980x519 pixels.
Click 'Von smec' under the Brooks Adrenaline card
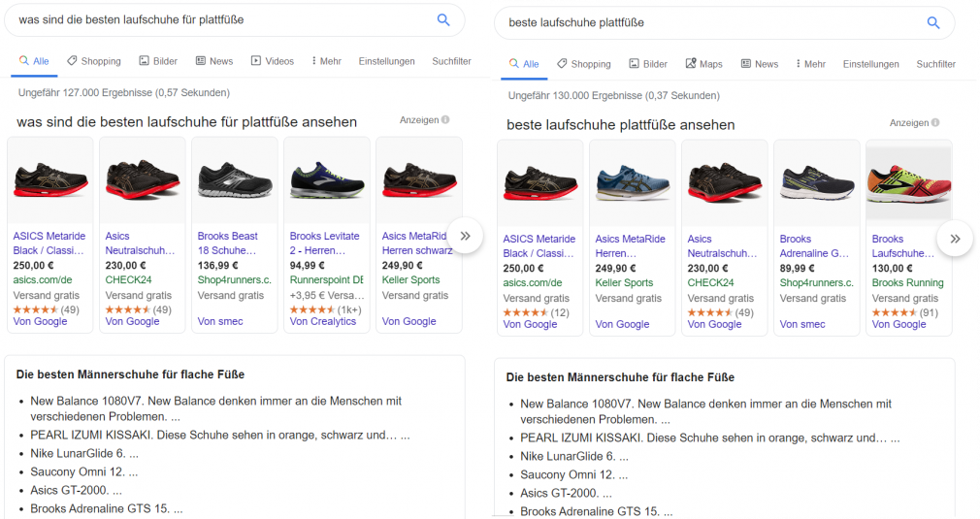click(802, 325)
